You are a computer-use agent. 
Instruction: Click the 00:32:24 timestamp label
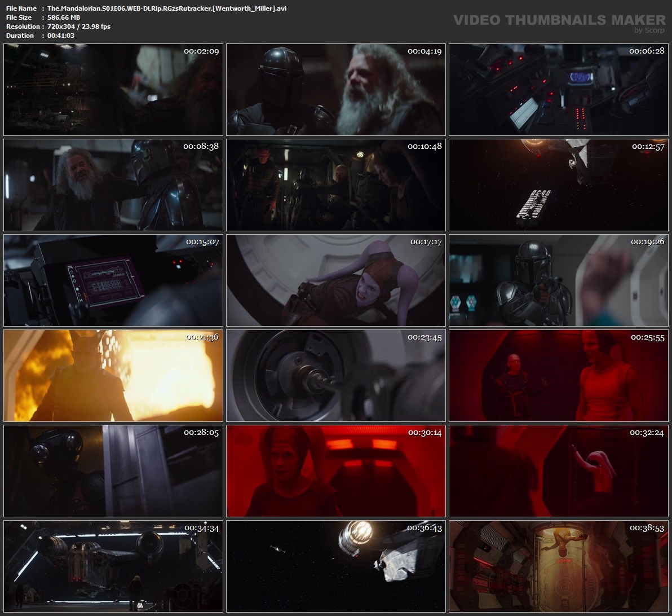[647, 433]
